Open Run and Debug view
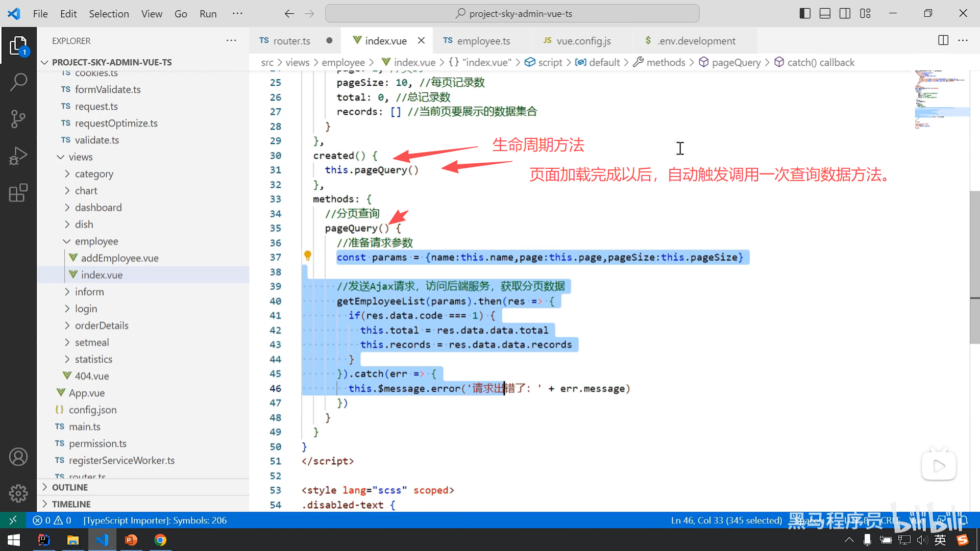Image resolution: width=980 pixels, height=551 pixels. 18,156
